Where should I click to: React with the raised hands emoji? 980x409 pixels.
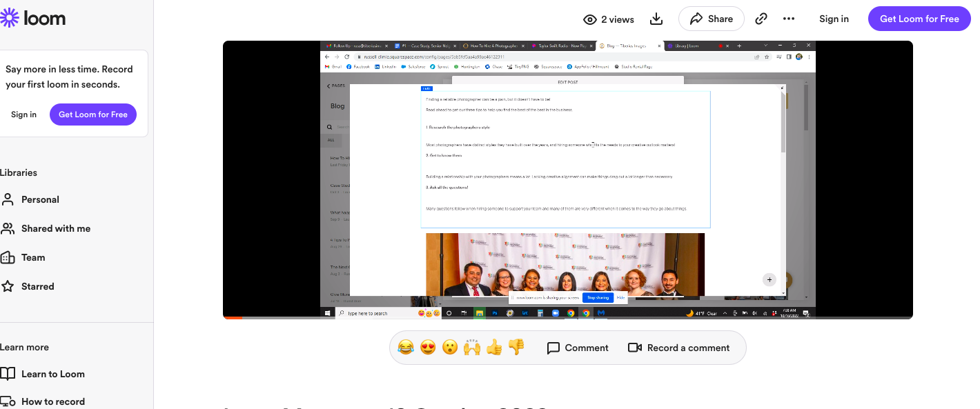(472, 348)
